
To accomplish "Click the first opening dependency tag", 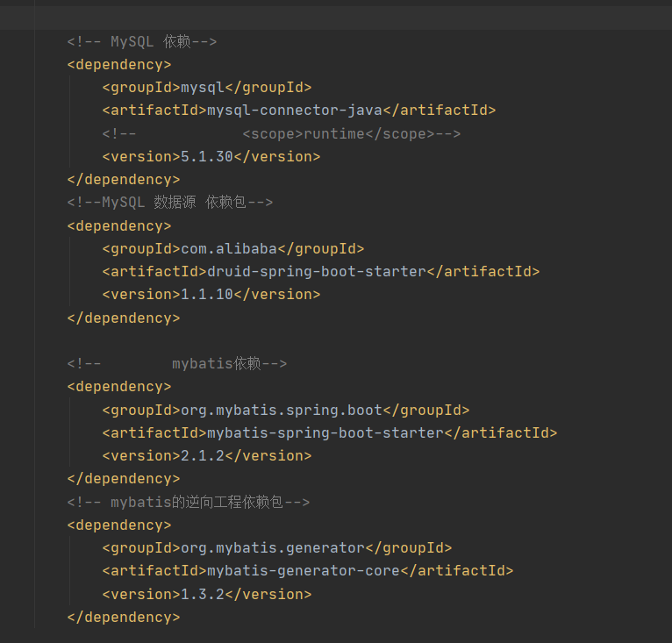I will coord(119,65).
